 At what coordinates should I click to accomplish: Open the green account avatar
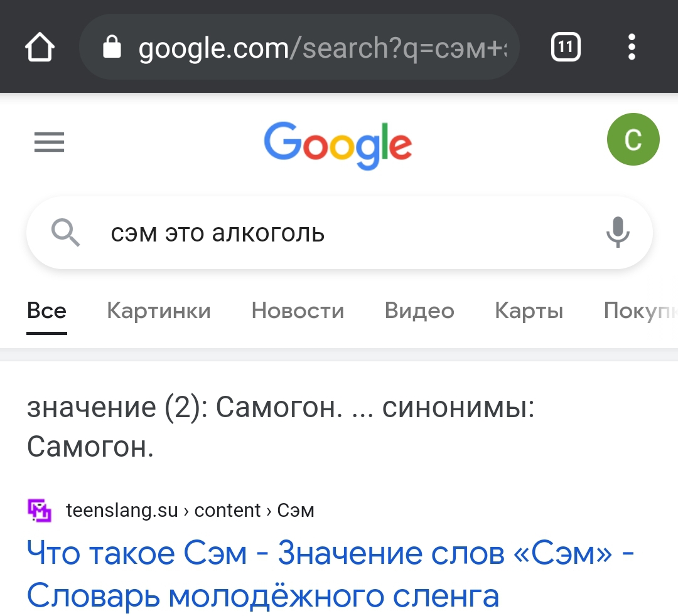pyautogui.click(x=633, y=140)
